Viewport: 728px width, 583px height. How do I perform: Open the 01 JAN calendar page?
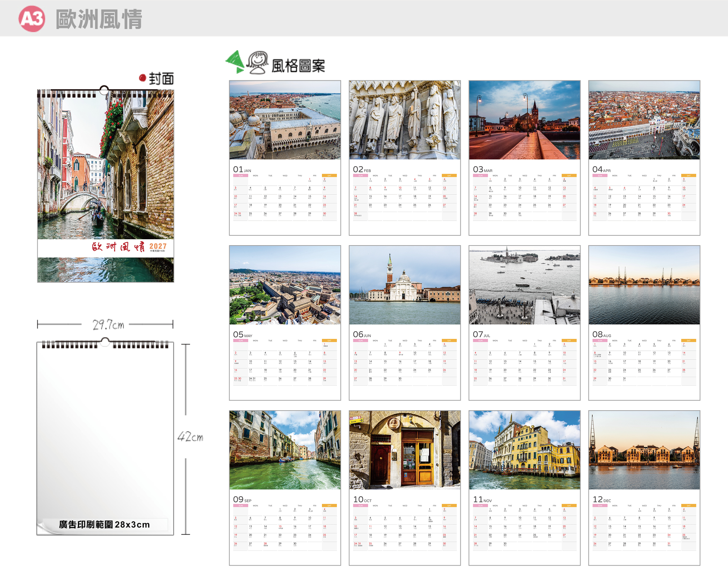click(x=285, y=158)
